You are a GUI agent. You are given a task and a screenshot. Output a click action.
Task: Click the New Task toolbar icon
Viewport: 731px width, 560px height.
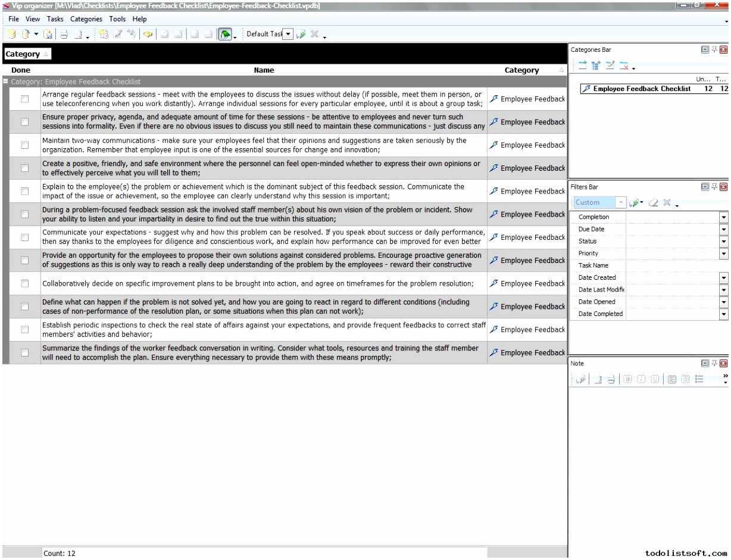[x=104, y=34]
